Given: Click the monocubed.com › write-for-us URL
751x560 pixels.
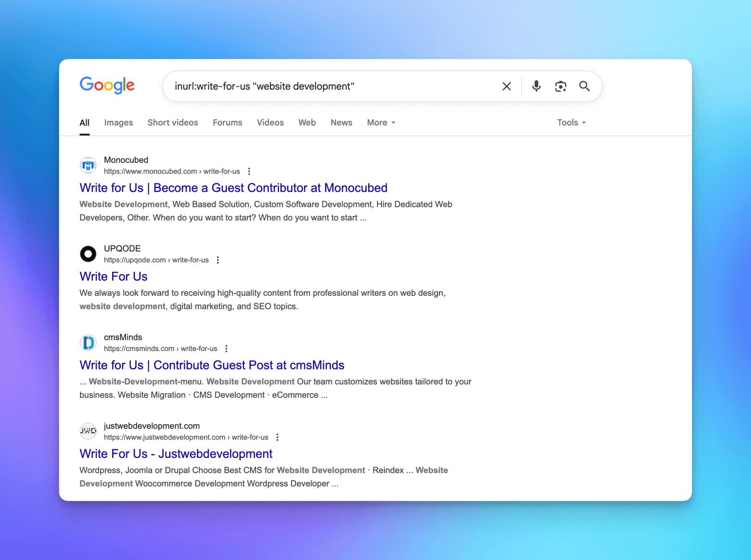Looking at the screenshot, I should point(172,171).
